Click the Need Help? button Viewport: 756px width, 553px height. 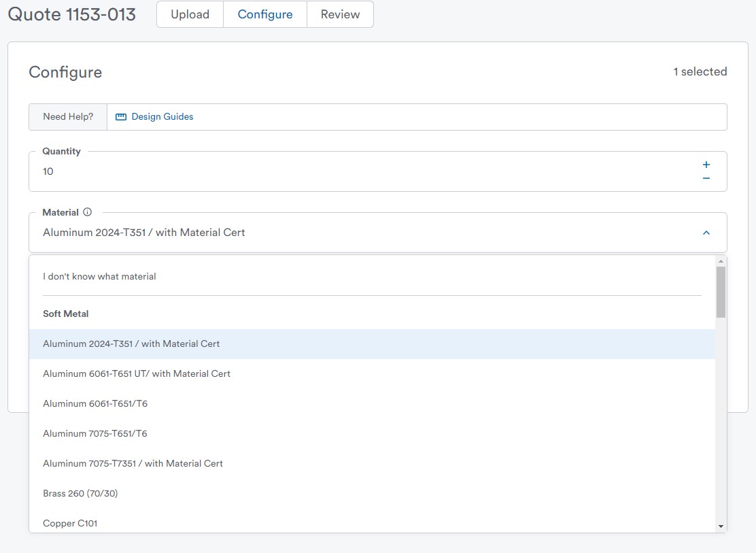click(x=67, y=116)
